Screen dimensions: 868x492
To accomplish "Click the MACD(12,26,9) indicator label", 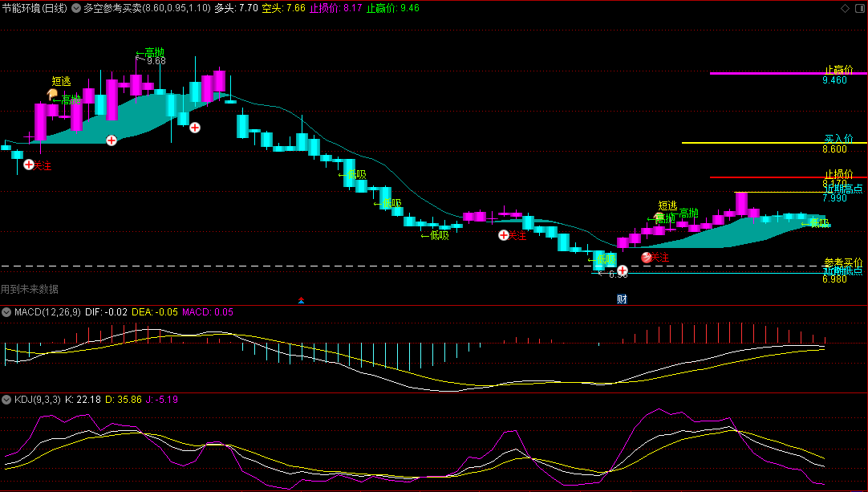I will tap(47, 312).
